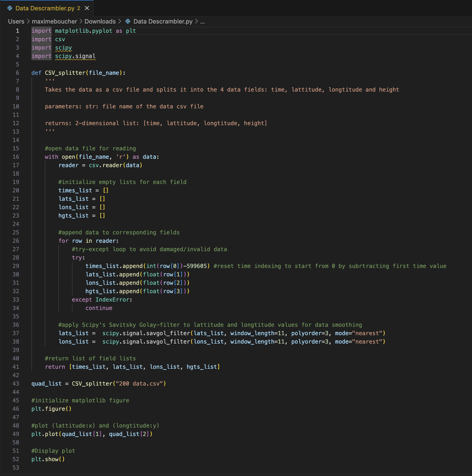Screen dimensions: 472x476
Task: Click 'mode="nearest"' argument on line 38
Action: (358, 342)
